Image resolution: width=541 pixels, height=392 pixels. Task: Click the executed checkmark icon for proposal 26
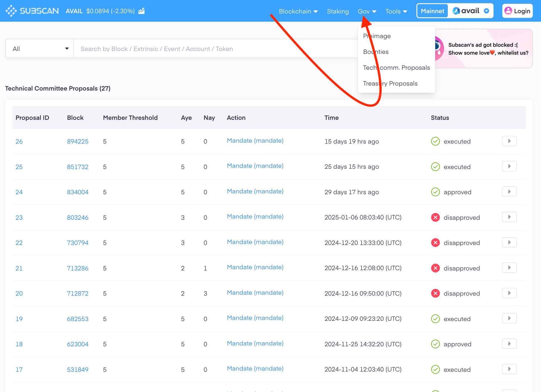[x=435, y=142]
